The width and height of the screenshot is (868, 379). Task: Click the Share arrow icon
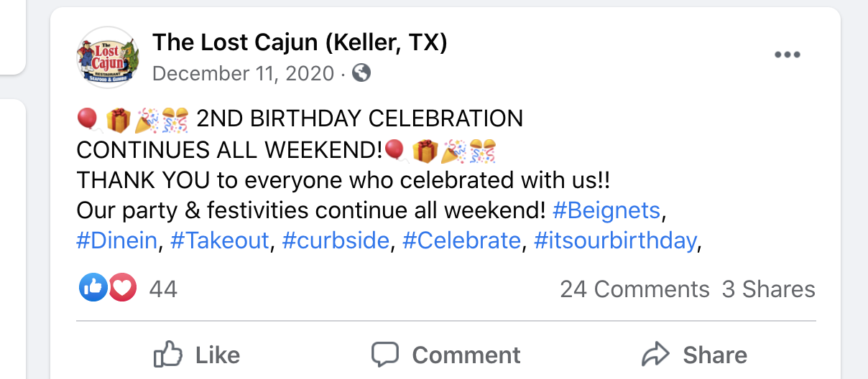pos(655,355)
